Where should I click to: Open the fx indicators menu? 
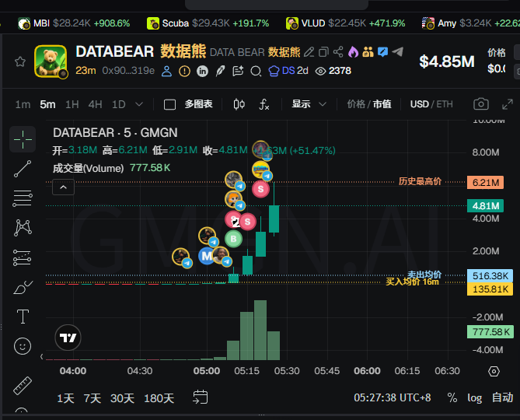tap(264, 104)
